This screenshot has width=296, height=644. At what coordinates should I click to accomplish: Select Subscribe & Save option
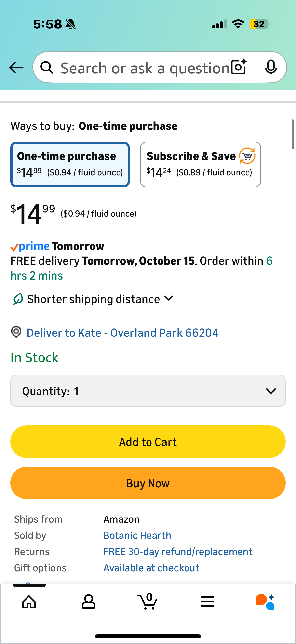(201, 165)
